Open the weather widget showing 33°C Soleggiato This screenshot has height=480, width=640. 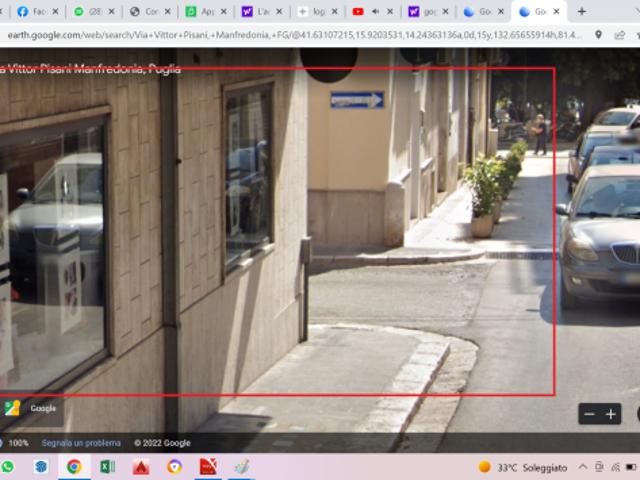(522, 467)
